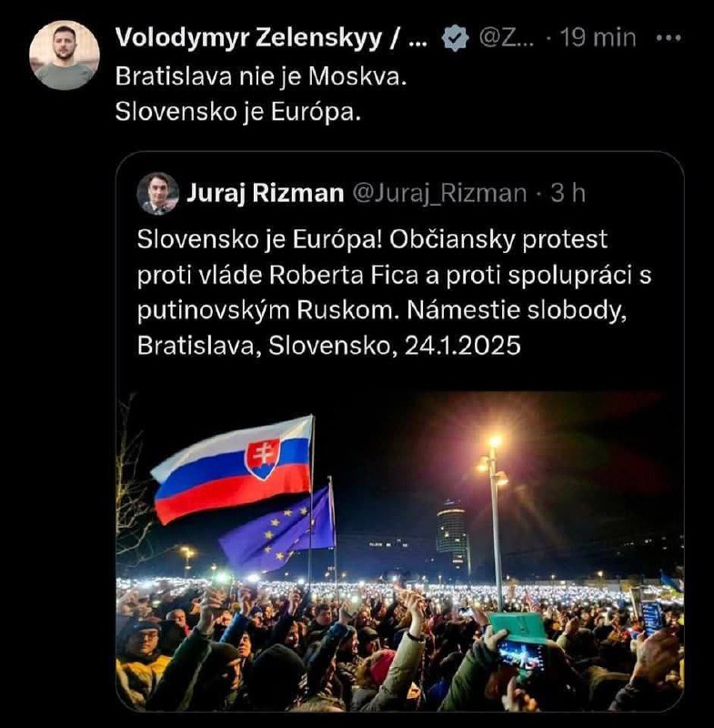
Task: Click the bright street lamp in the photo
Action: pyautogui.click(x=494, y=444)
